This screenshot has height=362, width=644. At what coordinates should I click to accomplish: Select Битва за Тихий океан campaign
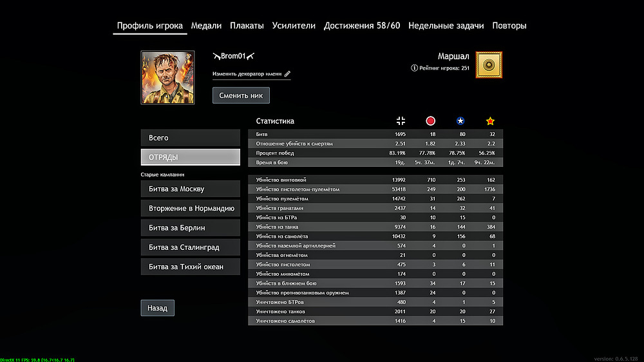click(x=190, y=267)
